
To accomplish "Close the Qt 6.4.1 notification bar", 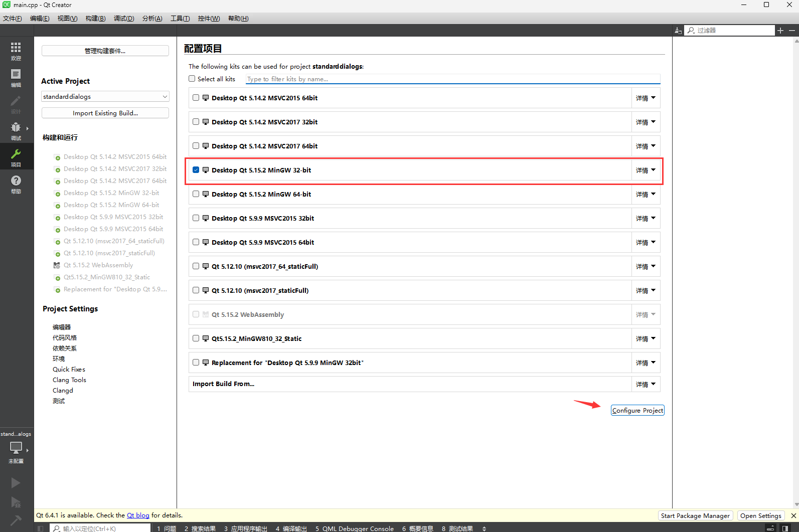I will pos(793,515).
